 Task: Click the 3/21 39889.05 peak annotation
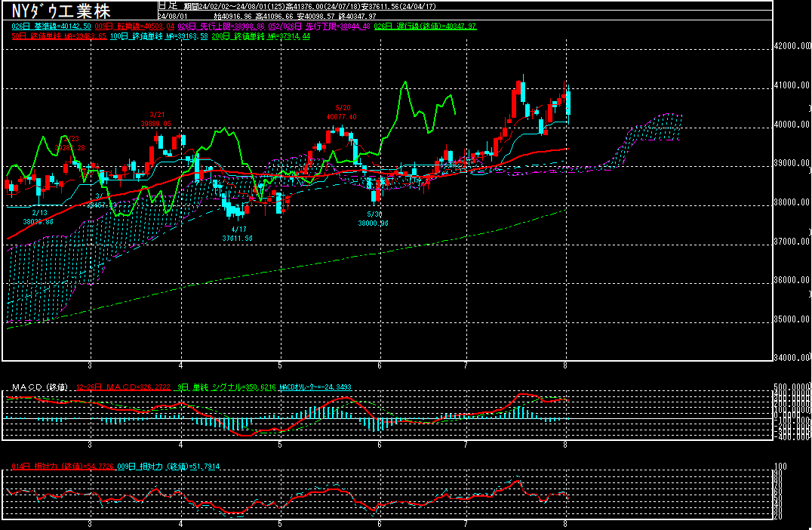click(x=156, y=119)
